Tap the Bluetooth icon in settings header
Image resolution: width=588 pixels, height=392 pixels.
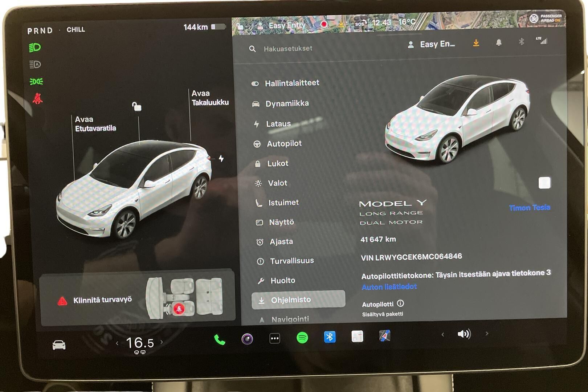[521, 42]
